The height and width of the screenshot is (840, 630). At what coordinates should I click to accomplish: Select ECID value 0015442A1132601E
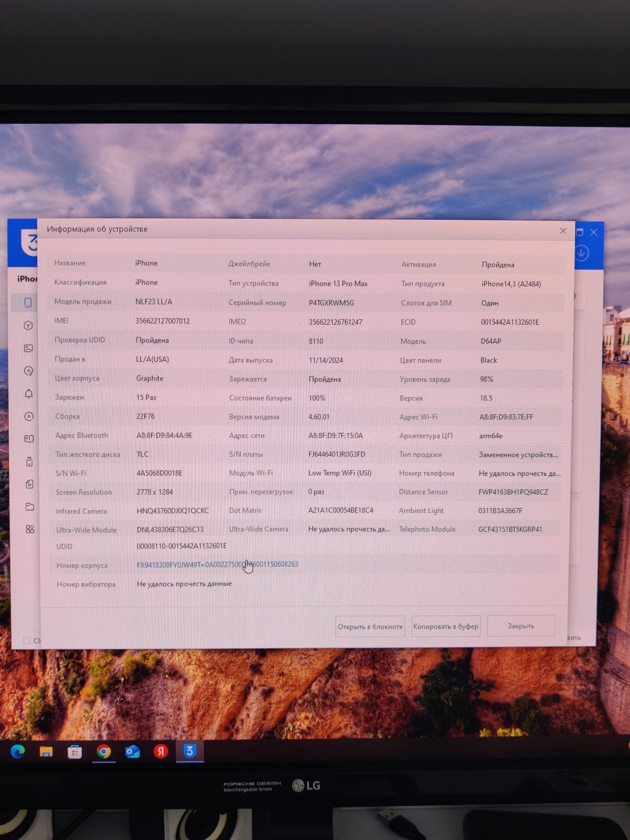pyautogui.click(x=510, y=322)
